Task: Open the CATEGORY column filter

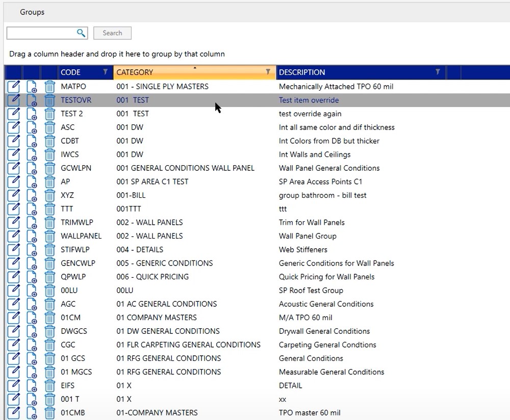Action: point(268,72)
